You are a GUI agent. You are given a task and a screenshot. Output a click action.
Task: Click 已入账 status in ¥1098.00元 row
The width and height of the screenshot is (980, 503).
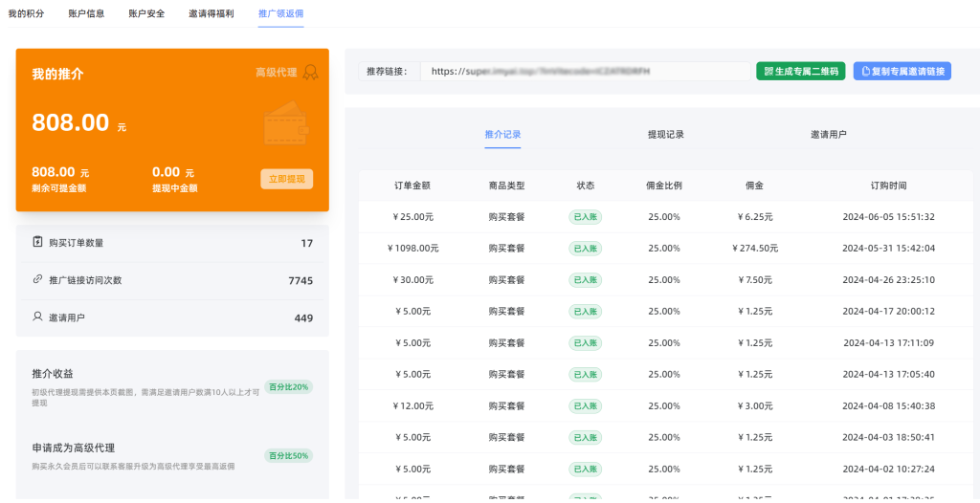585,248
